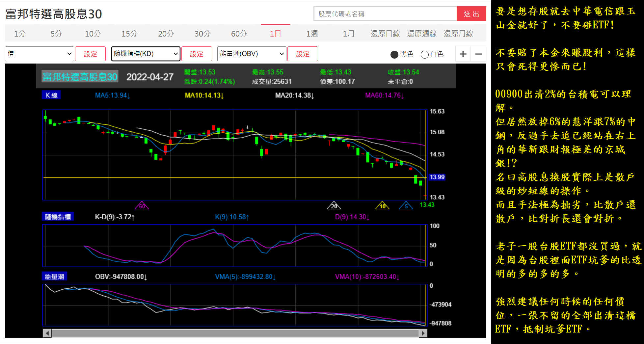The image size is (644, 344).
Task: Click the 未平倉:0 open interest text
Action: tap(400, 82)
